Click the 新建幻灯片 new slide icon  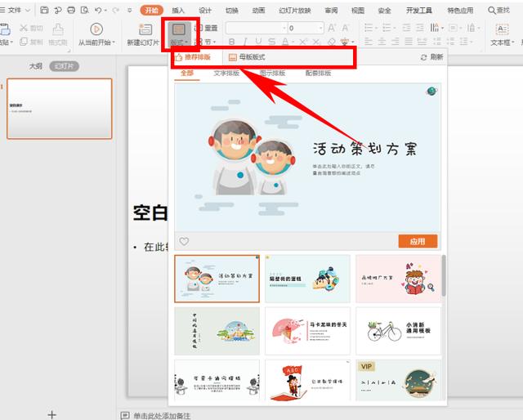(x=145, y=29)
